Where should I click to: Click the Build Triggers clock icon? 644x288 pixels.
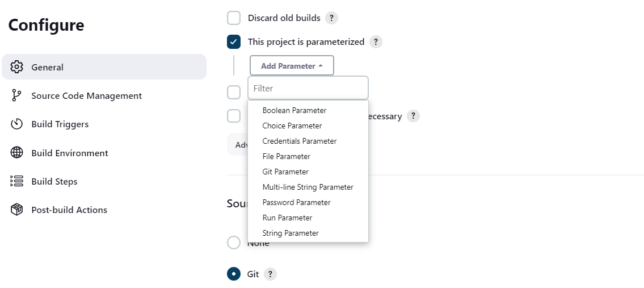click(x=17, y=124)
